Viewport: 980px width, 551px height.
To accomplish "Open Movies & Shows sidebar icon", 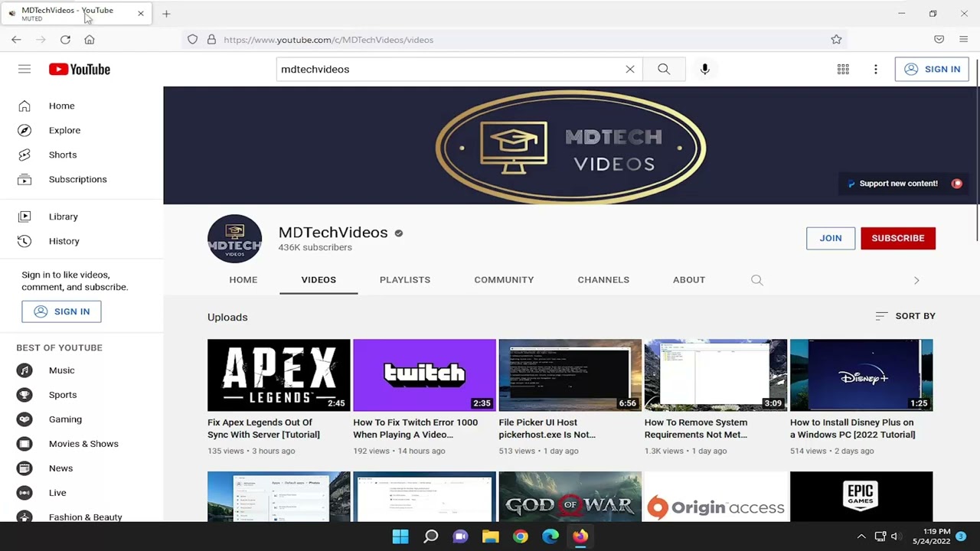I will tap(24, 444).
